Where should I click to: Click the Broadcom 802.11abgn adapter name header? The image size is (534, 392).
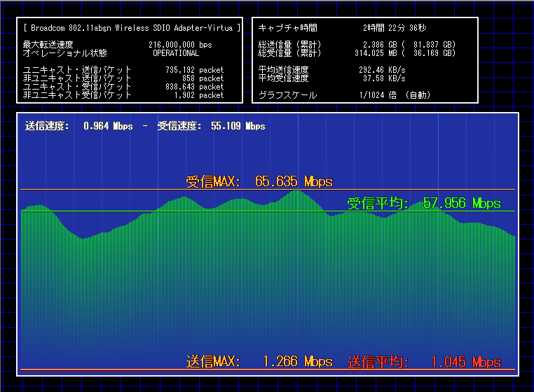point(132,28)
